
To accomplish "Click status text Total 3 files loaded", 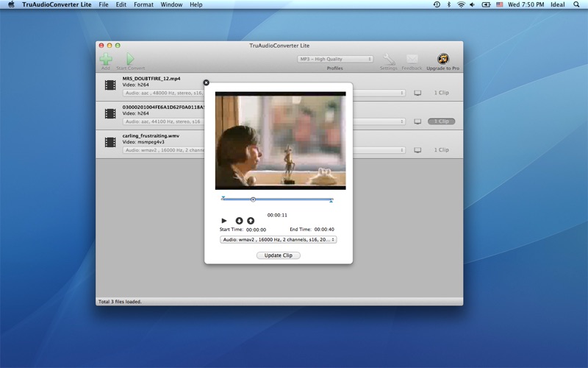I will [x=120, y=302].
